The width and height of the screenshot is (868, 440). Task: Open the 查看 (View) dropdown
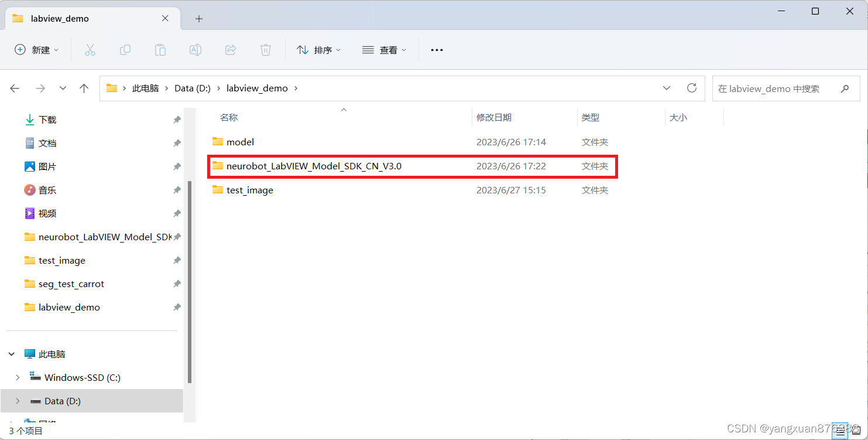pos(385,50)
